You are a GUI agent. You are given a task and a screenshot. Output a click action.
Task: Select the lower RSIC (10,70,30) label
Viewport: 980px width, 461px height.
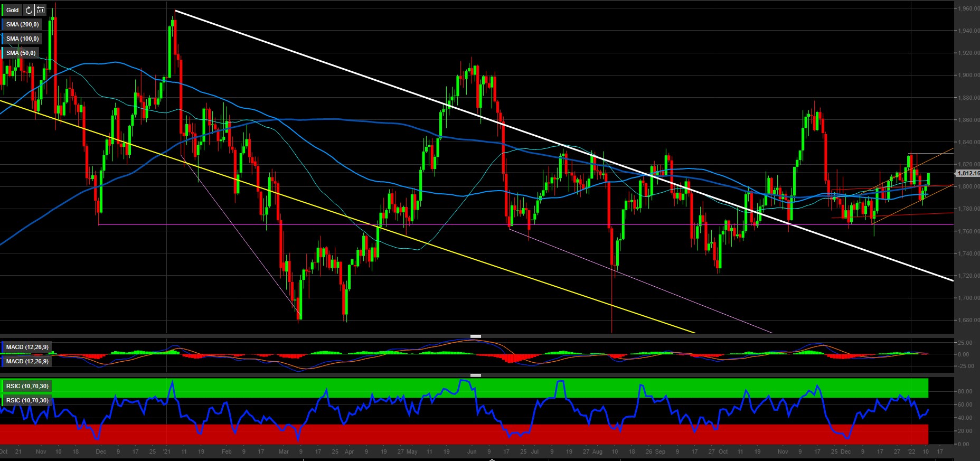[x=27, y=400]
